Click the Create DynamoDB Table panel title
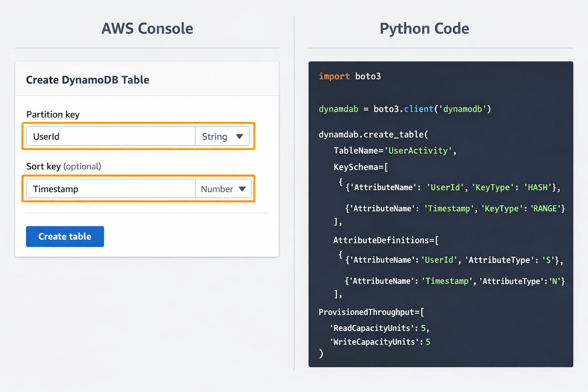588x392 pixels. point(88,80)
